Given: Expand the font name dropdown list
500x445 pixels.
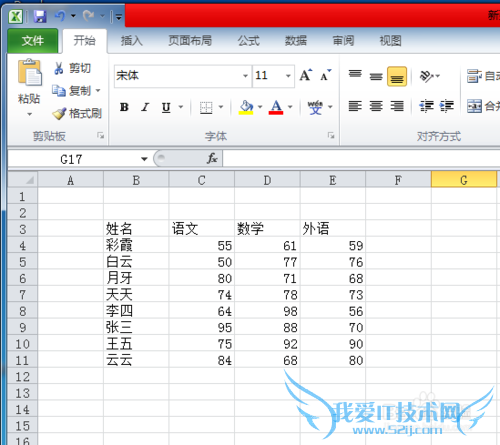Looking at the screenshot, I should click(x=245, y=76).
